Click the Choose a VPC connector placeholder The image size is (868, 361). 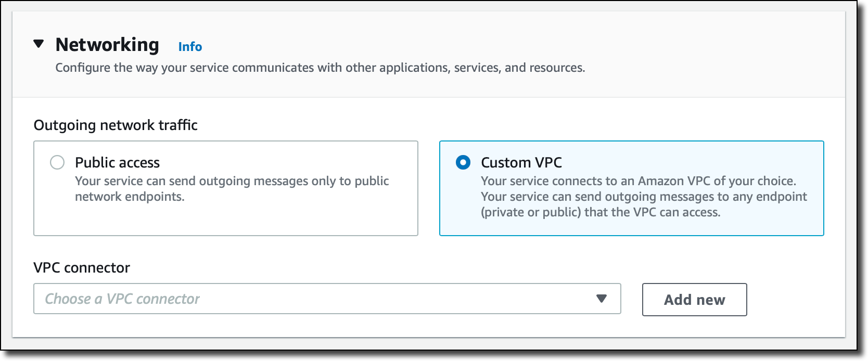pos(122,299)
